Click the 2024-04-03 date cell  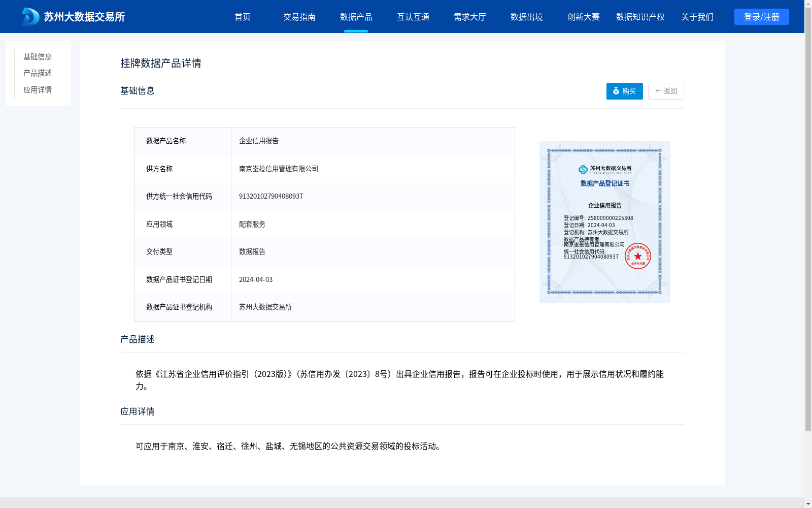373,279
